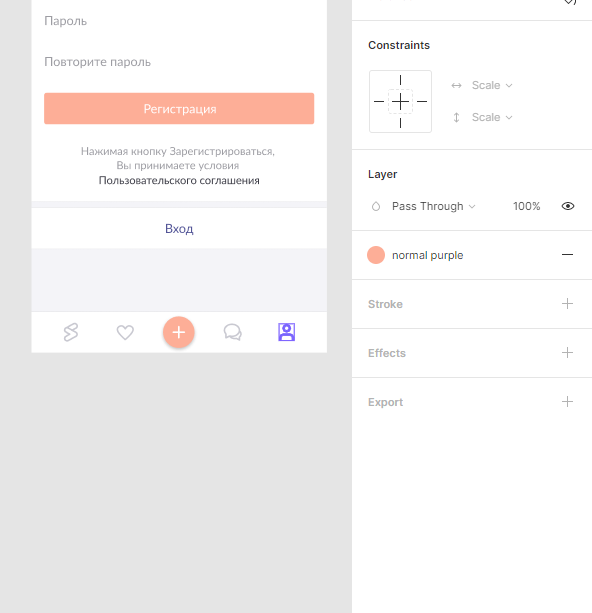The height and width of the screenshot is (613, 592).
Task: Click vertical constraint arrow icon
Action: pyautogui.click(x=456, y=117)
